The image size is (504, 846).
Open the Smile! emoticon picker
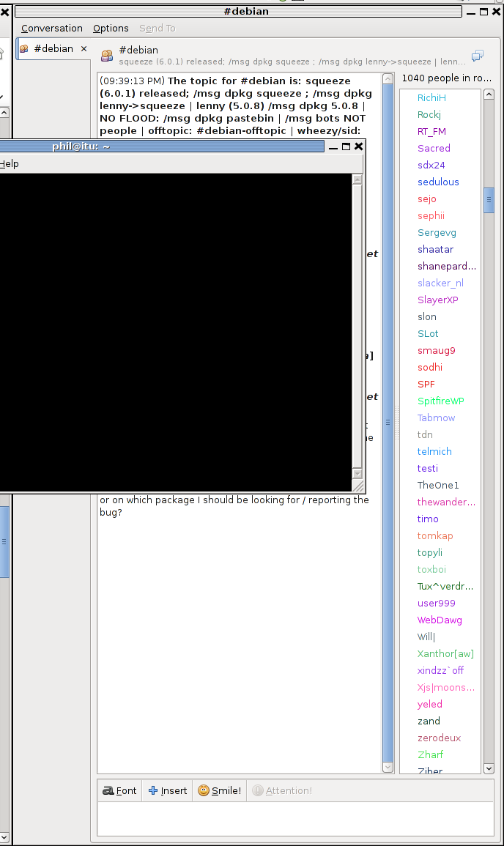pos(219,791)
